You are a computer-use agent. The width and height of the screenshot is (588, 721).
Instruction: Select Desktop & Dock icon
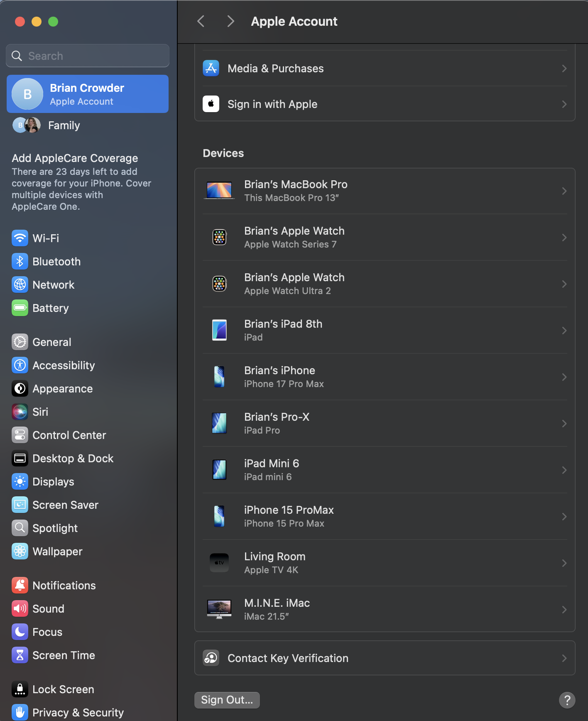(20, 459)
